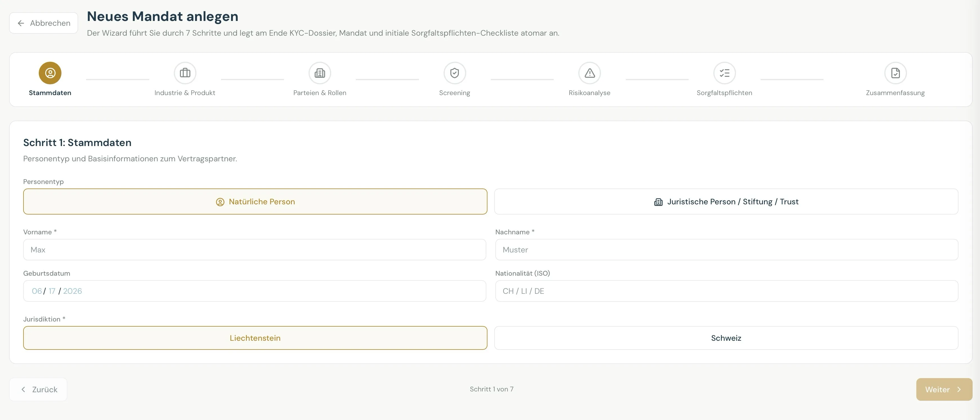This screenshot has height=420, width=980.
Task: Go back with the Zurück button
Action: [x=38, y=389]
